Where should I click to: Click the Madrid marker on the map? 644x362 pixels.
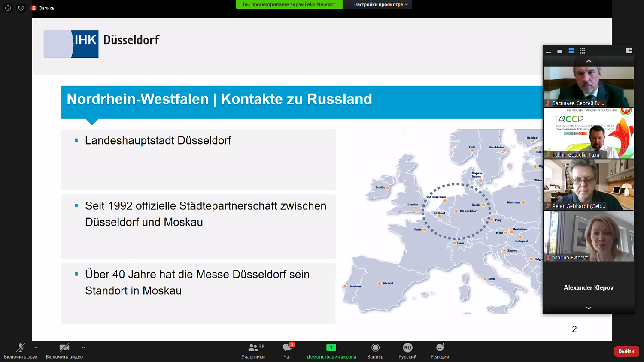380,284
